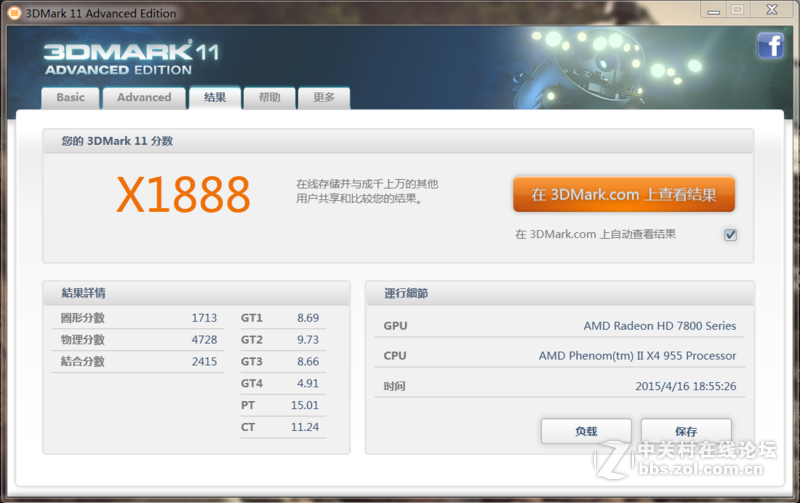Click the 图形分数 value 1713
The image size is (800, 503).
(204, 318)
